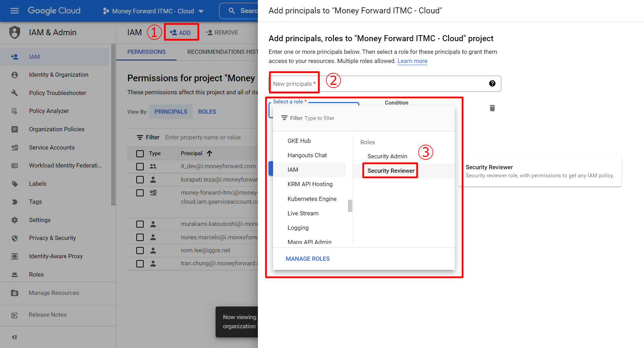Click the New principals input field

[385, 84]
